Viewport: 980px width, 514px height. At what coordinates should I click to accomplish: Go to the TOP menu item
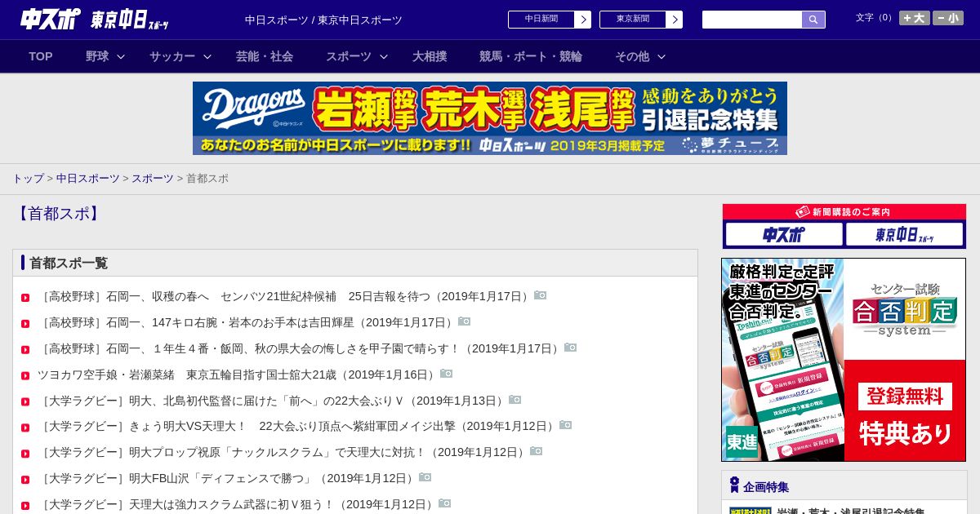pyautogui.click(x=41, y=56)
